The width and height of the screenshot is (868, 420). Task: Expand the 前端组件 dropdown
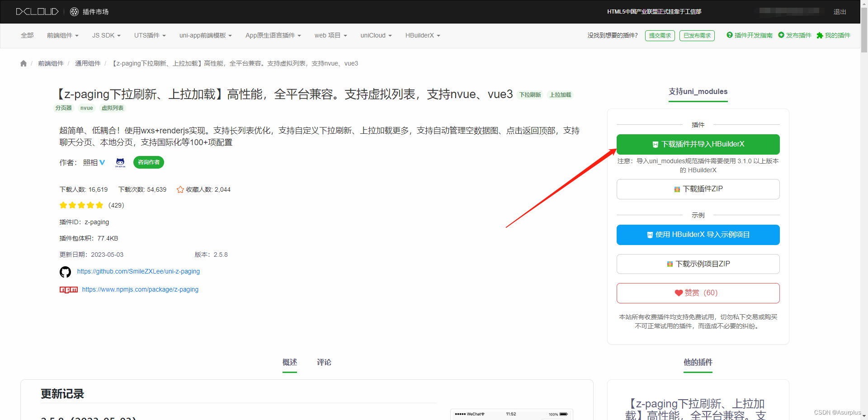point(62,35)
